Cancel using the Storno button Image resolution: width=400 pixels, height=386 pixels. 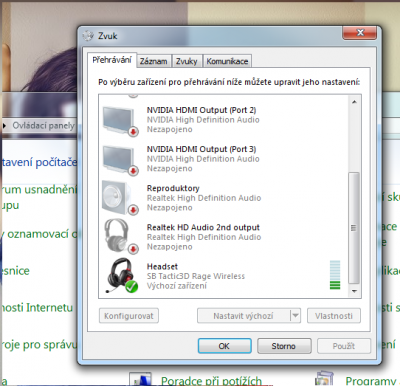point(284,346)
